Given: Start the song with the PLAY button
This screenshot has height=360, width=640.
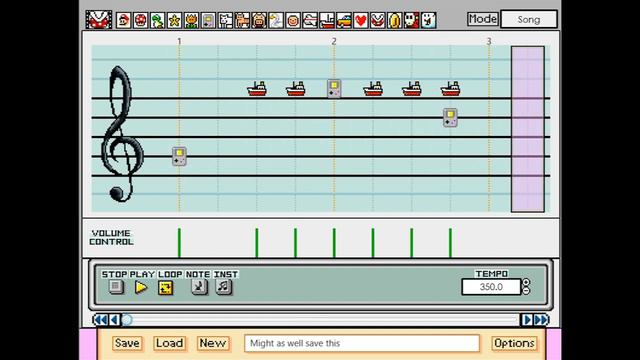Looking at the screenshot, I should click(141, 287).
